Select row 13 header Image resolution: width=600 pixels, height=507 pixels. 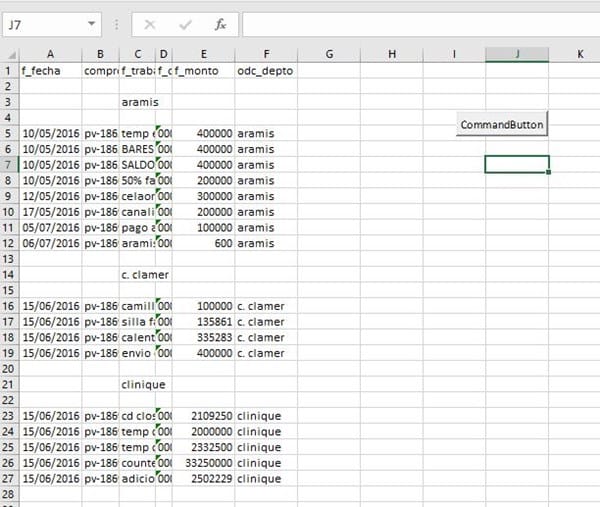(8, 259)
